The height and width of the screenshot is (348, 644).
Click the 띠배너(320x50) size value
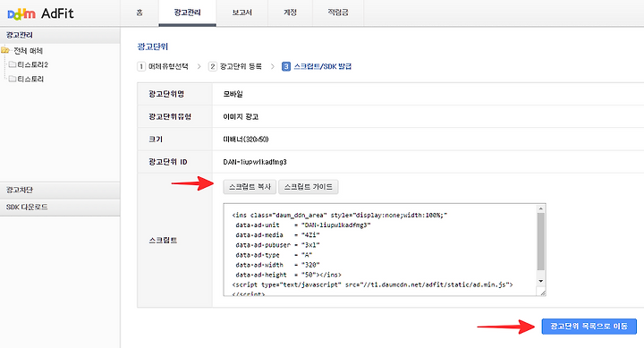pyautogui.click(x=246, y=140)
